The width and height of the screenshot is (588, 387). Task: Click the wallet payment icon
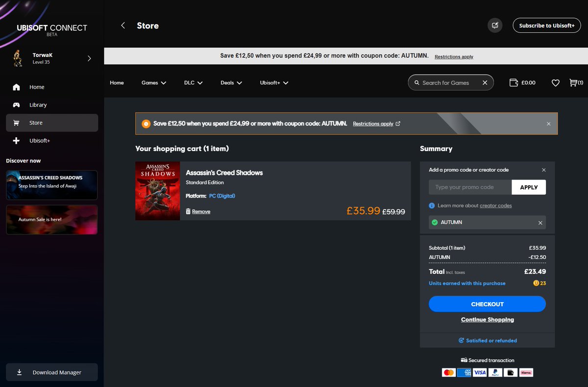(x=511, y=373)
